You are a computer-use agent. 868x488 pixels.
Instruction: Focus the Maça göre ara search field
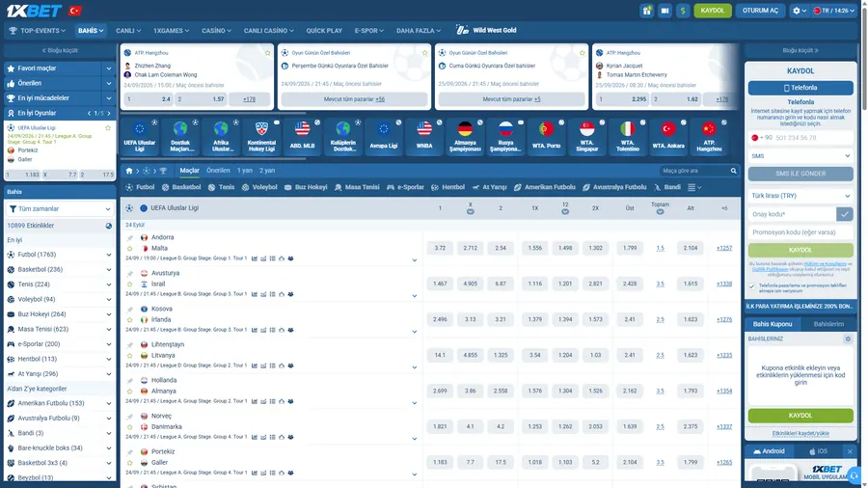[x=693, y=171]
